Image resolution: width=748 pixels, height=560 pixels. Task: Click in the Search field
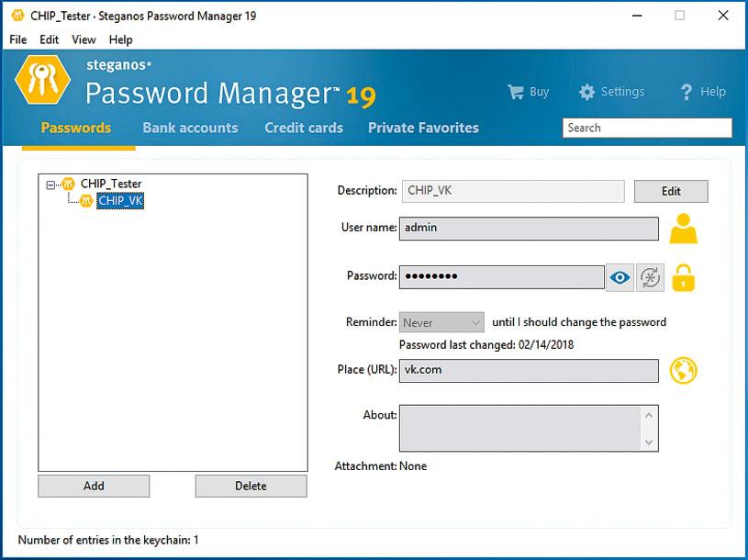coord(647,128)
